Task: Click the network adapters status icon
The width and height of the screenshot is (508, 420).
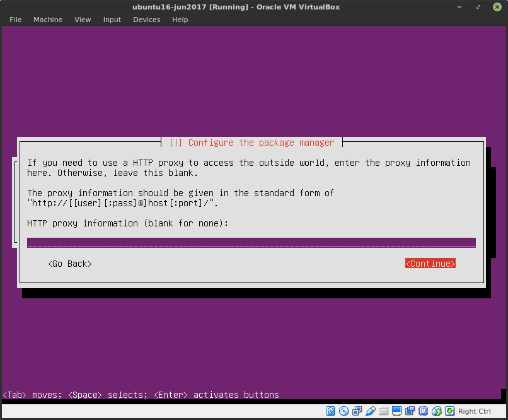Action: coord(357,411)
